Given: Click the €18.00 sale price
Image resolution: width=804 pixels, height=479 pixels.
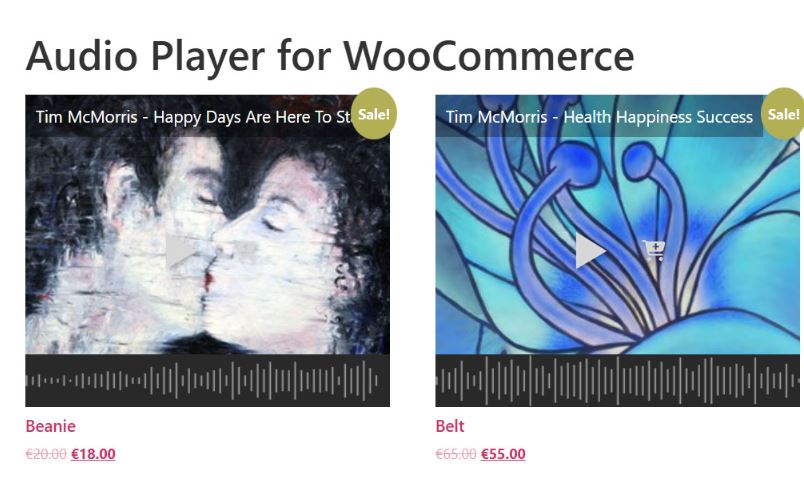Looking at the screenshot, I should pyautogui.click(x=93, y=454).
